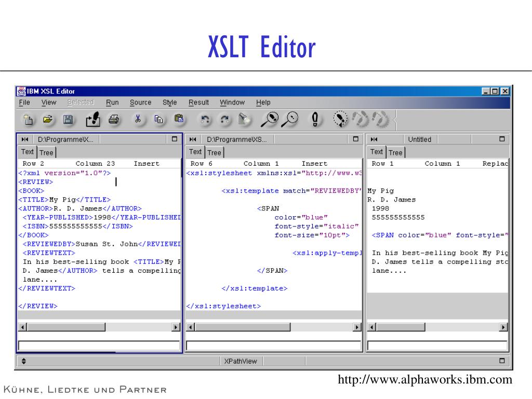532x399 pixels.
Task: Click the XML pane horizontal scrollbar thumb
Action: pos(66,327)
